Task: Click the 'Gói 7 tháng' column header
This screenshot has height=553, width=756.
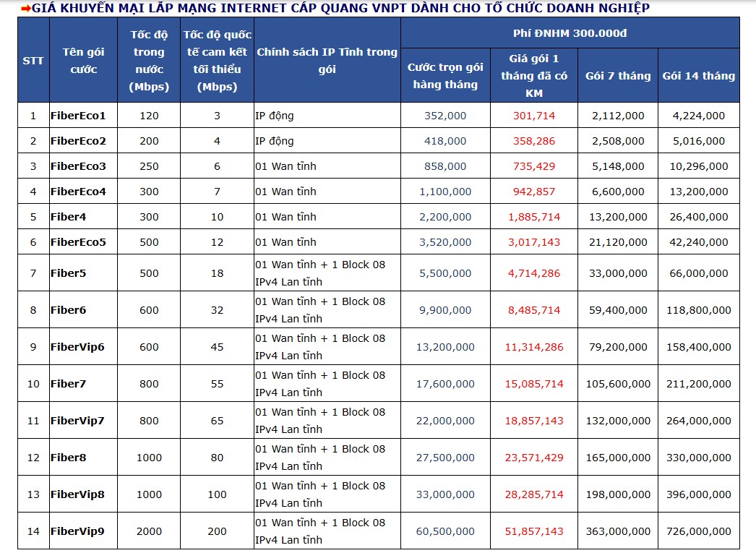Action: click(x=617, y=76)
